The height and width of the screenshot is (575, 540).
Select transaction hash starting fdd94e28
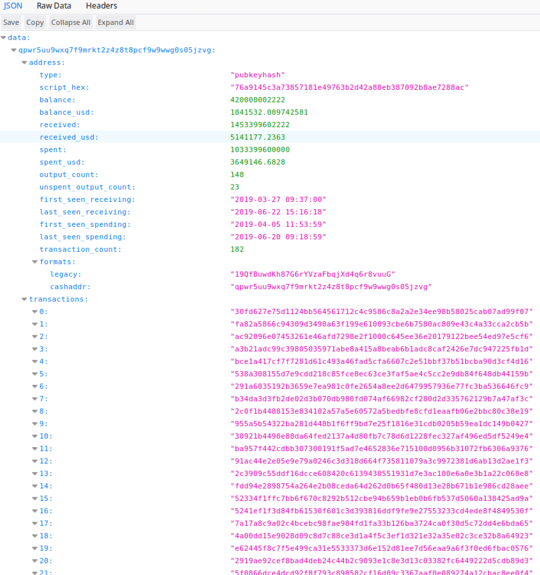(x=382, y=486)
